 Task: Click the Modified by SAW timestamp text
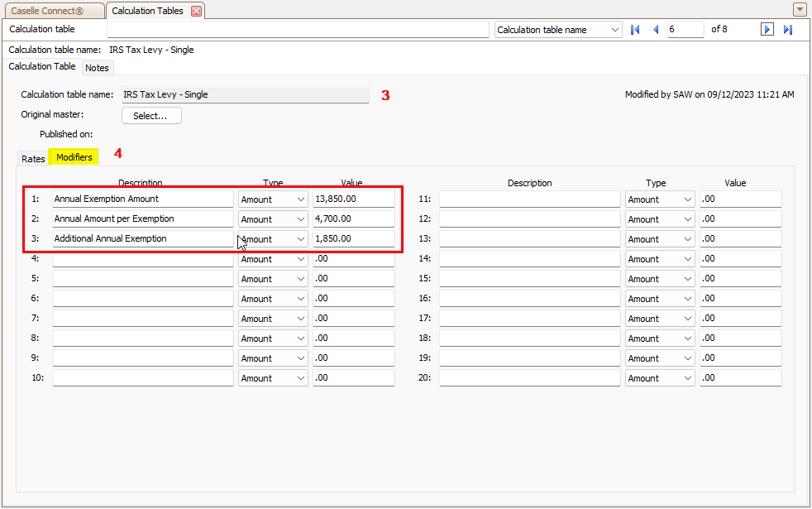click(709, 94)
